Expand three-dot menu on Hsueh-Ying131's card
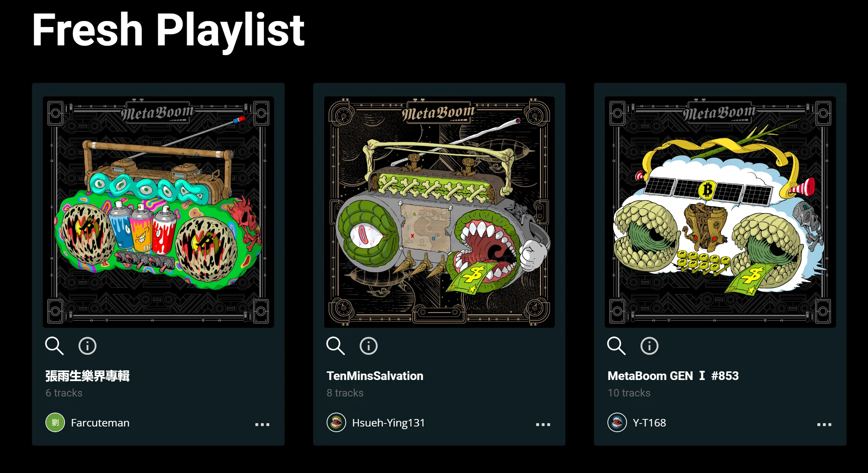Viewport: 868px width, 473px height. 543,425
